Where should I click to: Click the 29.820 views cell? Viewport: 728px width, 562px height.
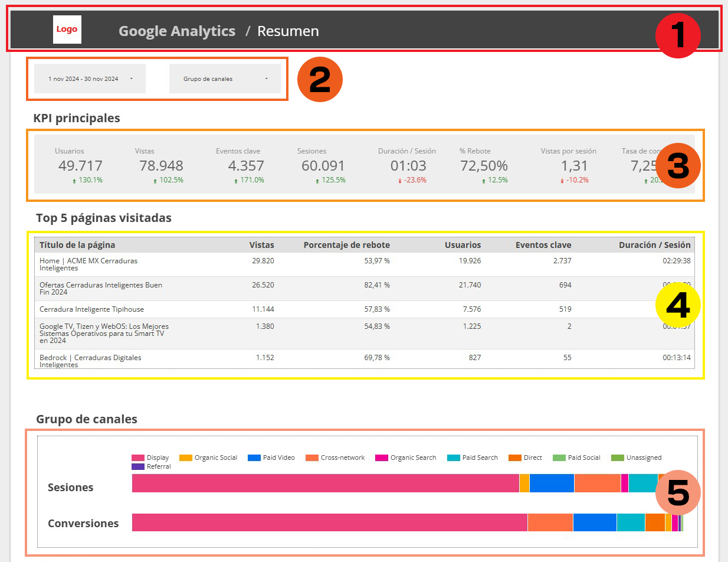[263, 260]
